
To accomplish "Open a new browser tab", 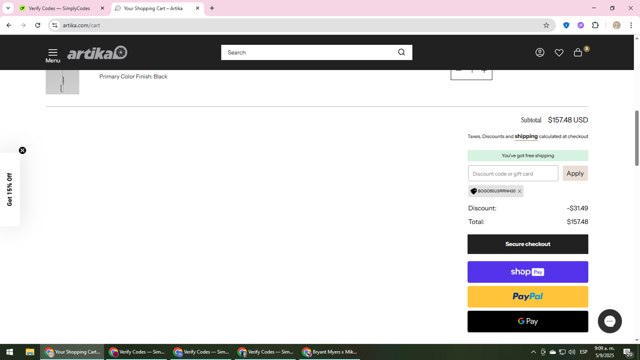I will tap(212, 8).
